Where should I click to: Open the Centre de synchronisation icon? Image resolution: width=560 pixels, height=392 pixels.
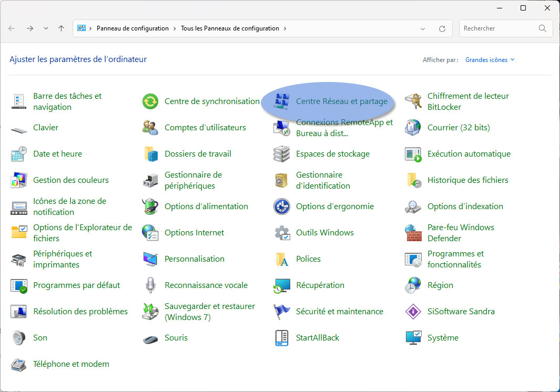(x=150, y=101)
